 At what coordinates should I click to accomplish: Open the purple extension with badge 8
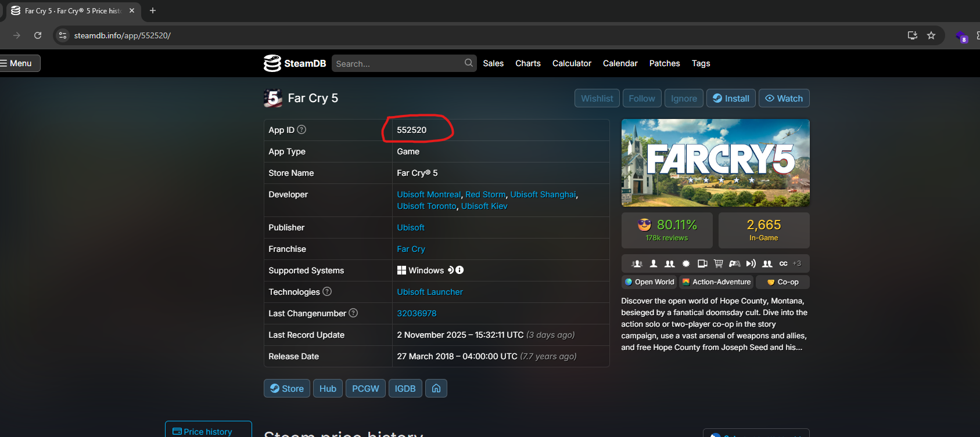coord(961,37)
